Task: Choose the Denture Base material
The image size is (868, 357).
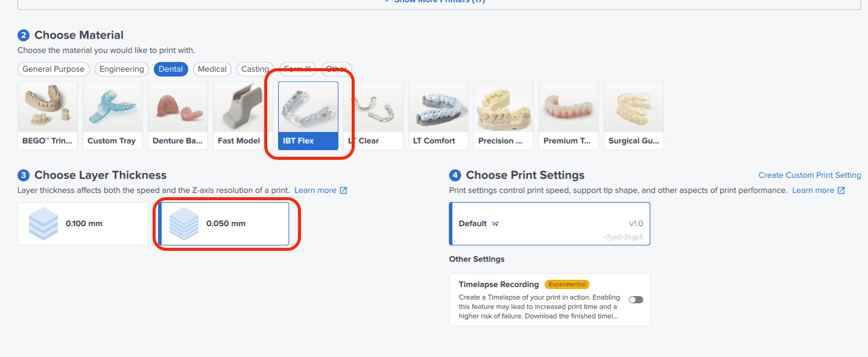Action: point(178,115)
